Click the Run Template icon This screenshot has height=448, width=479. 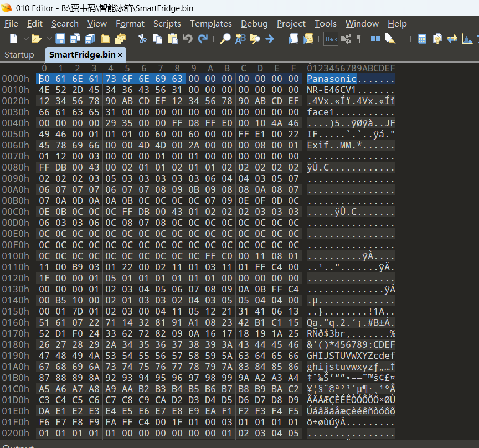(x=308, y=39)
